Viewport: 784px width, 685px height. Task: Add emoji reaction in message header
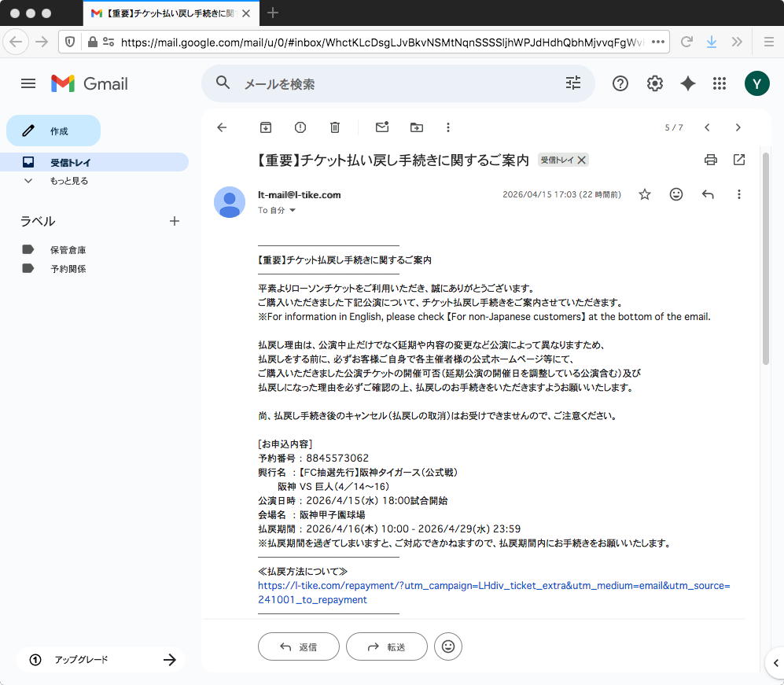click(x=676, y=194)
